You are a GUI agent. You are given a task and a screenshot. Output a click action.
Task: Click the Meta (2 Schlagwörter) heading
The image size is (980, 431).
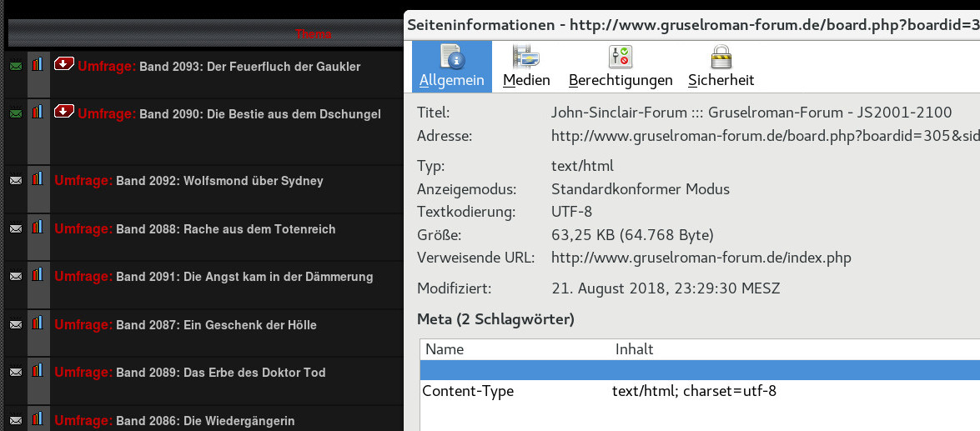(495, 319)
